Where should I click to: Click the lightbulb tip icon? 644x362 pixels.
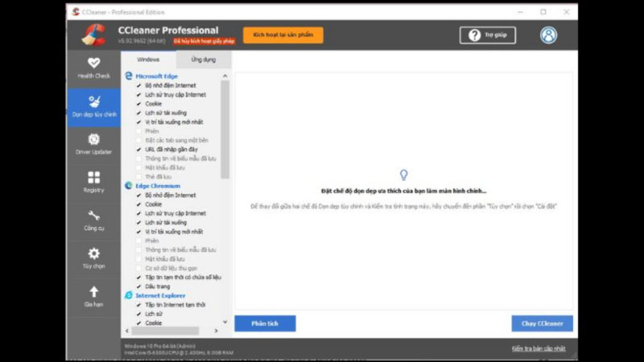pyautogui.click(x=404, y=175)
